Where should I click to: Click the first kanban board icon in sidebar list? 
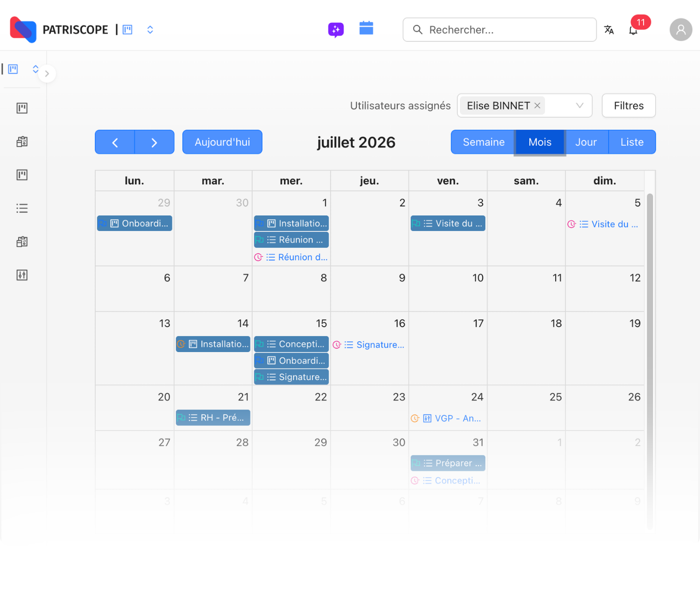click(22, 108)
